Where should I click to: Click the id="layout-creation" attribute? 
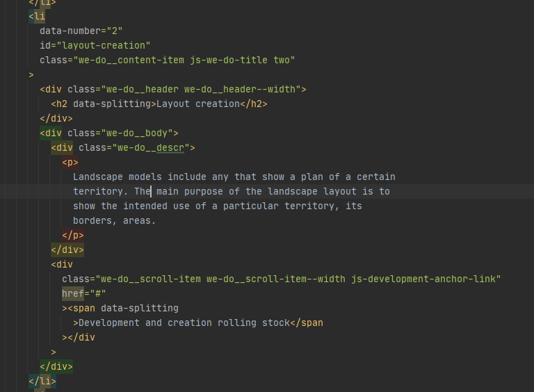[x=95, y=46]
